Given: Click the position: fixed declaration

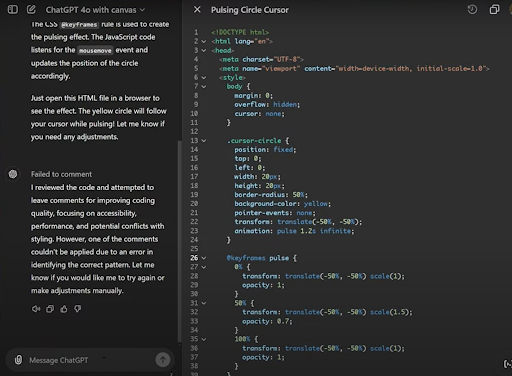Looking at the screenshot, I should point(265,150).
